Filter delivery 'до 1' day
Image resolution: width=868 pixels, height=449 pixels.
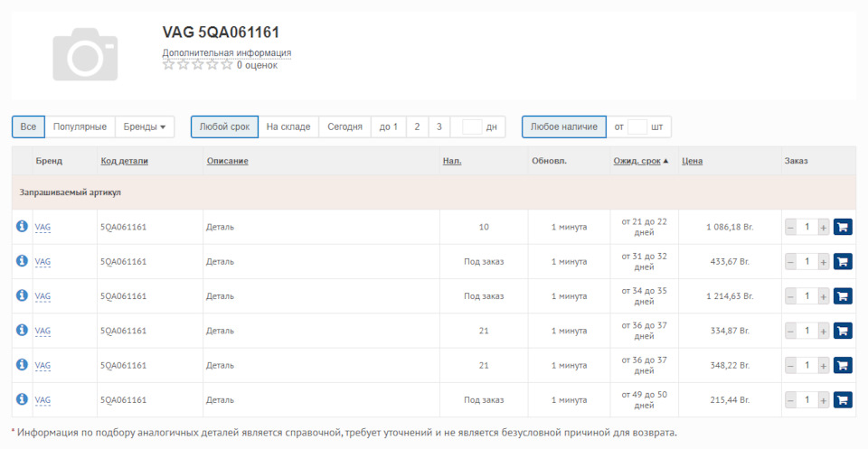pyautogui.click(x=389, y=126)
